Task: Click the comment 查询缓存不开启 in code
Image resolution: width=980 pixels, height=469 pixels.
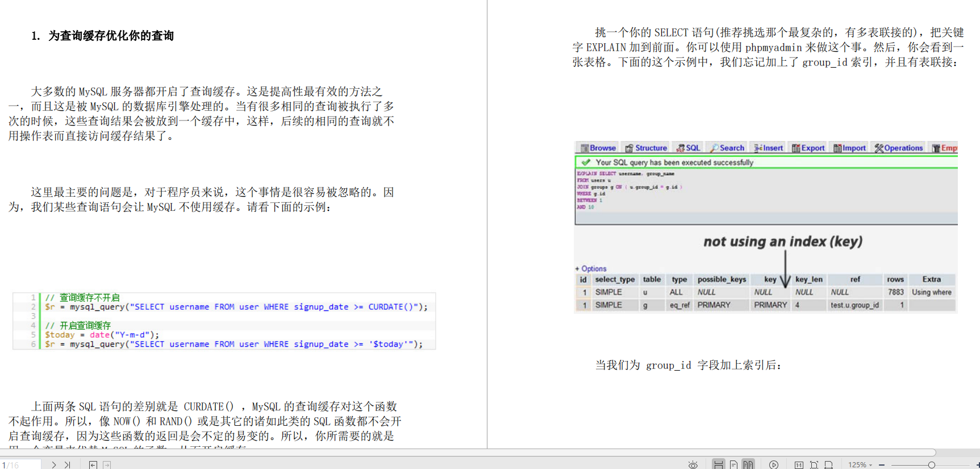Action: coord(90,297)
